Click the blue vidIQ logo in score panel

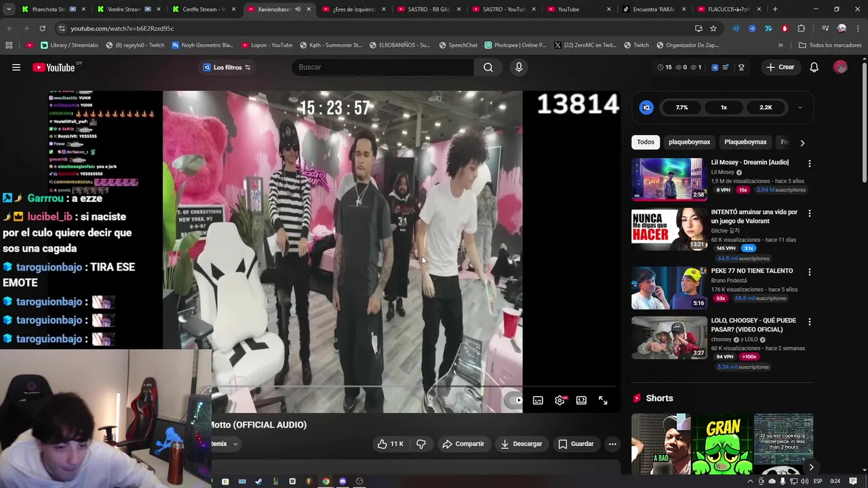[x=646, y=107]
